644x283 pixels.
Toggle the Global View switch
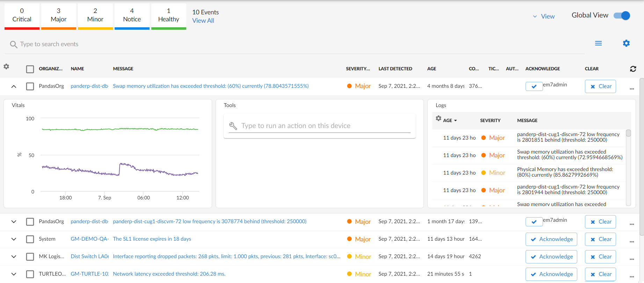pos(622,16)
